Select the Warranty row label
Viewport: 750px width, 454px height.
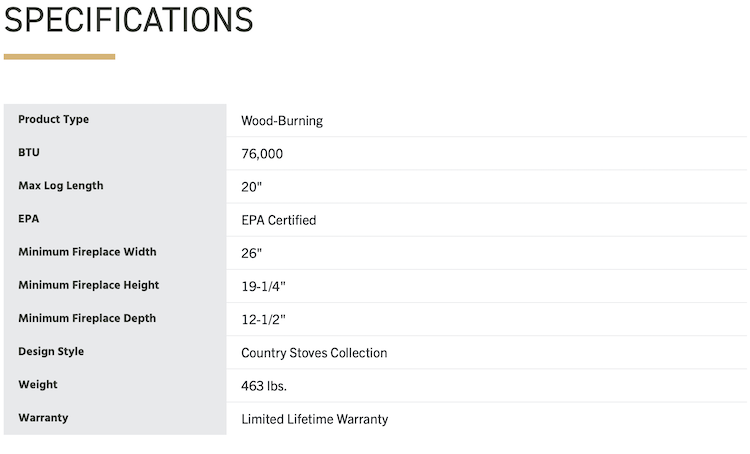tap(43, 418)
